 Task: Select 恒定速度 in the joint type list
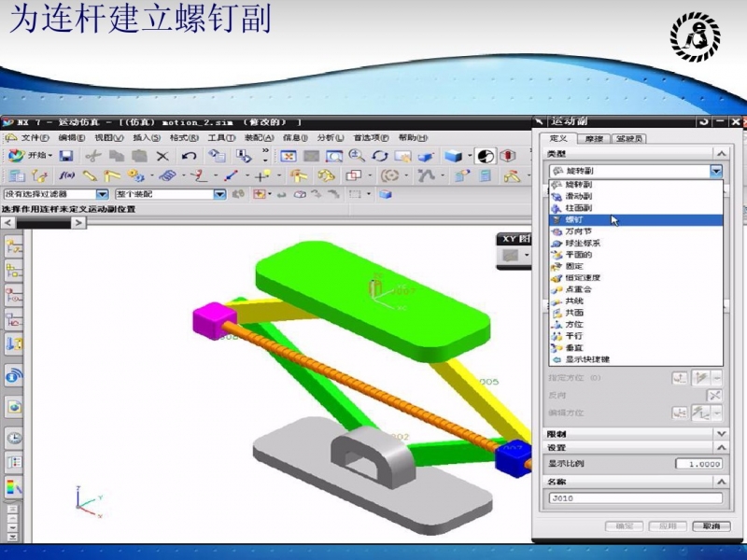(636, 277)
